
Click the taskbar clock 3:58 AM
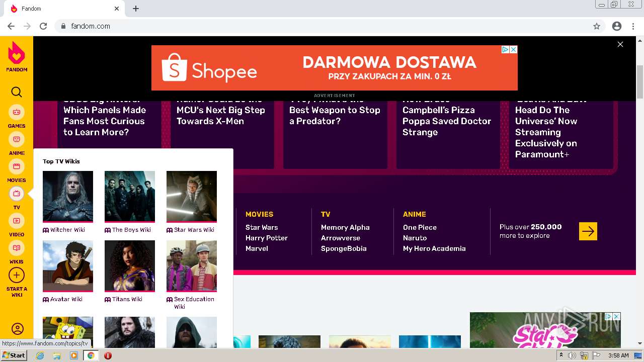(618, 355)
